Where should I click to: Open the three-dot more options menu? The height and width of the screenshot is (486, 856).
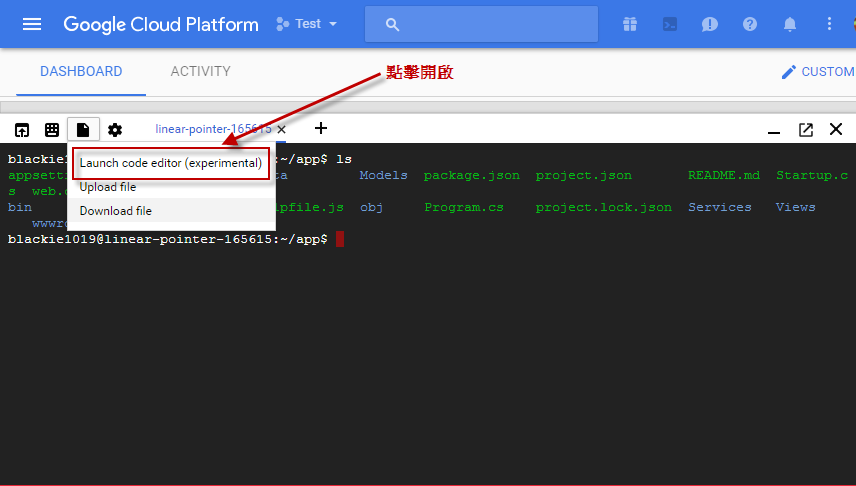(x=829, y=24)
